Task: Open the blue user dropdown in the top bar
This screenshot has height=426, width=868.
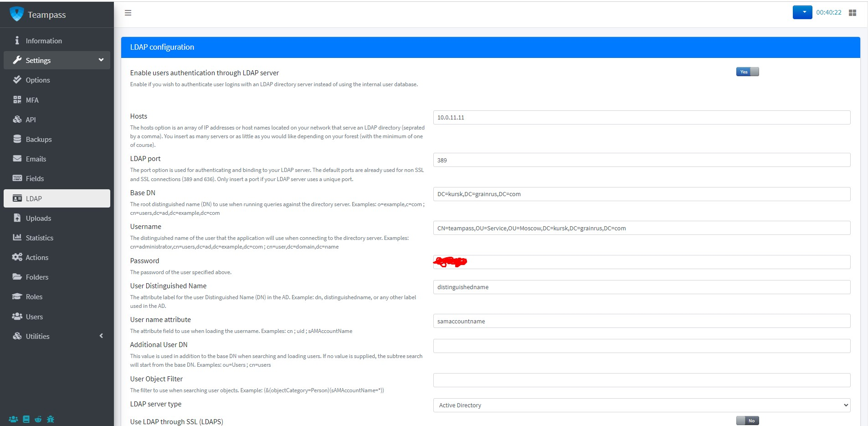Action: (x=803, y=12)
